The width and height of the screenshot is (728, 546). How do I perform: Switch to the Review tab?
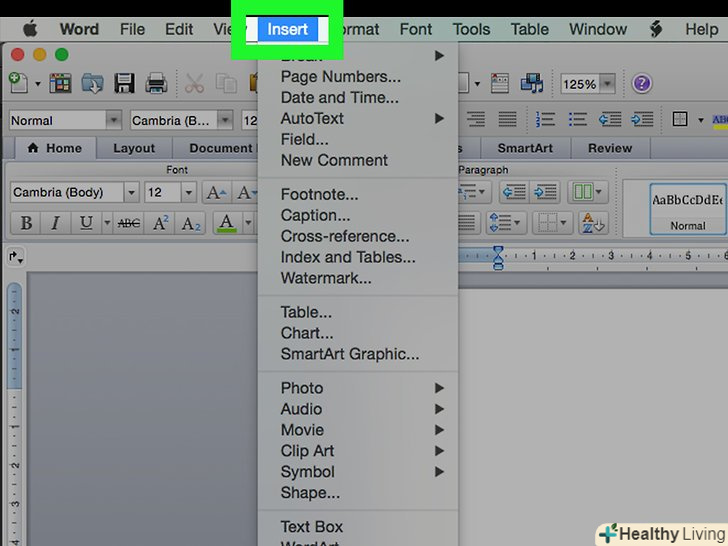[x=610, y=148]
